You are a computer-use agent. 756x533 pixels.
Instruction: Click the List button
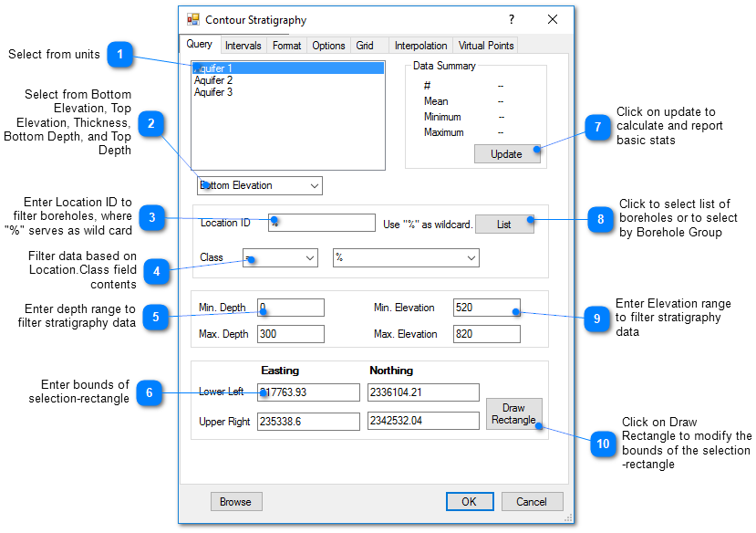[504, 224]
